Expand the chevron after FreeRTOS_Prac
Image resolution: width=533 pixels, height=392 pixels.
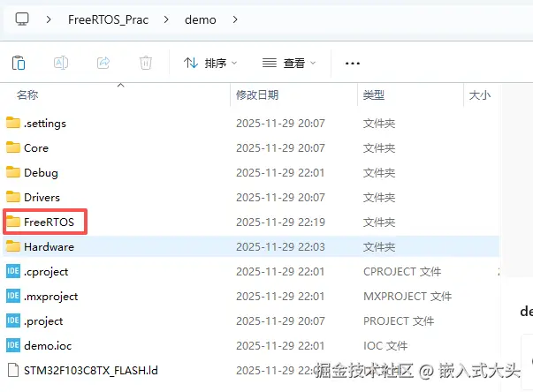(x=166, y=19)
